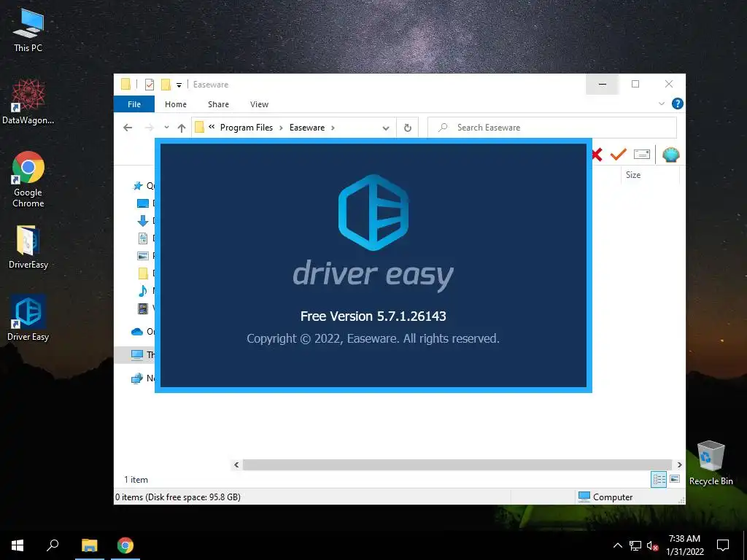The width and height of the screenshot is (747, 560).
Task: Click the Easeware breadcrumb segment
Action: (x=307, y=128)
